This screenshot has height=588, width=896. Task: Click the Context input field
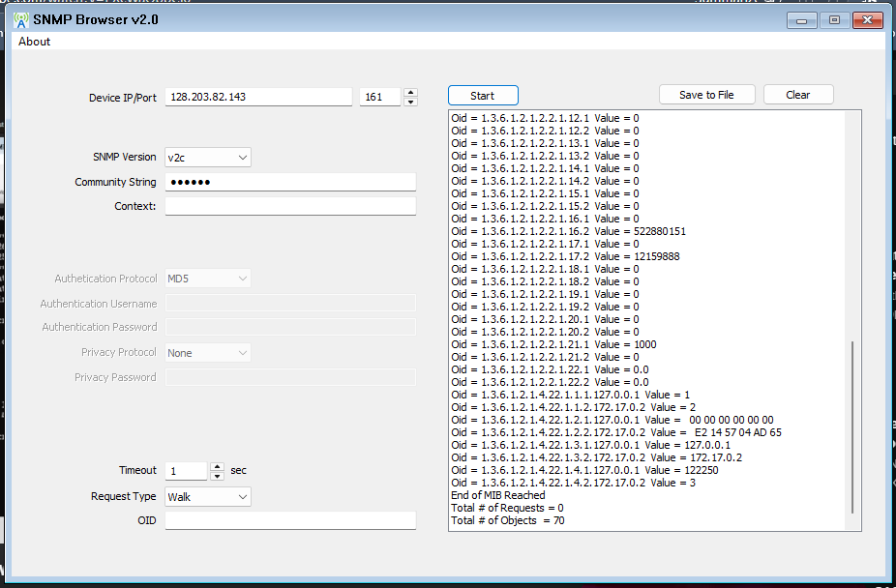[290, 205]
